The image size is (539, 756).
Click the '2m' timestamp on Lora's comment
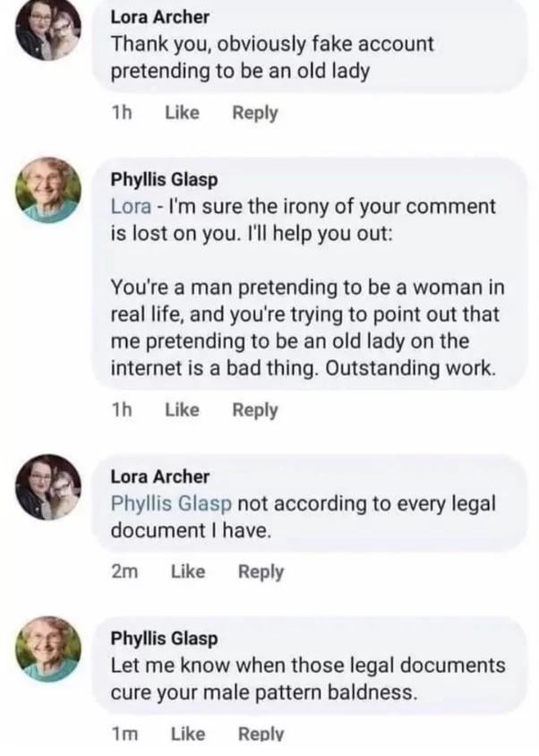(x=123, y=571)
